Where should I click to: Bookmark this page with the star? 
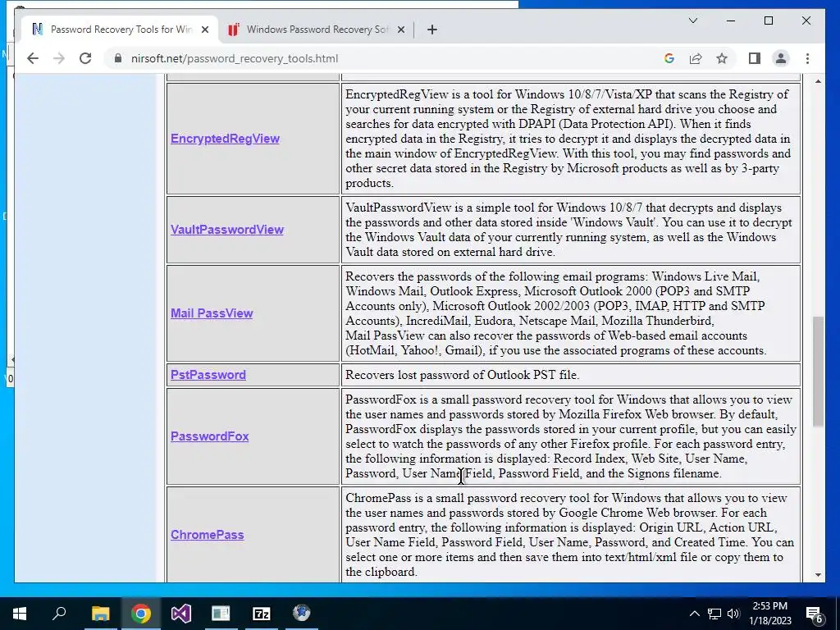(x=722, y=58)
